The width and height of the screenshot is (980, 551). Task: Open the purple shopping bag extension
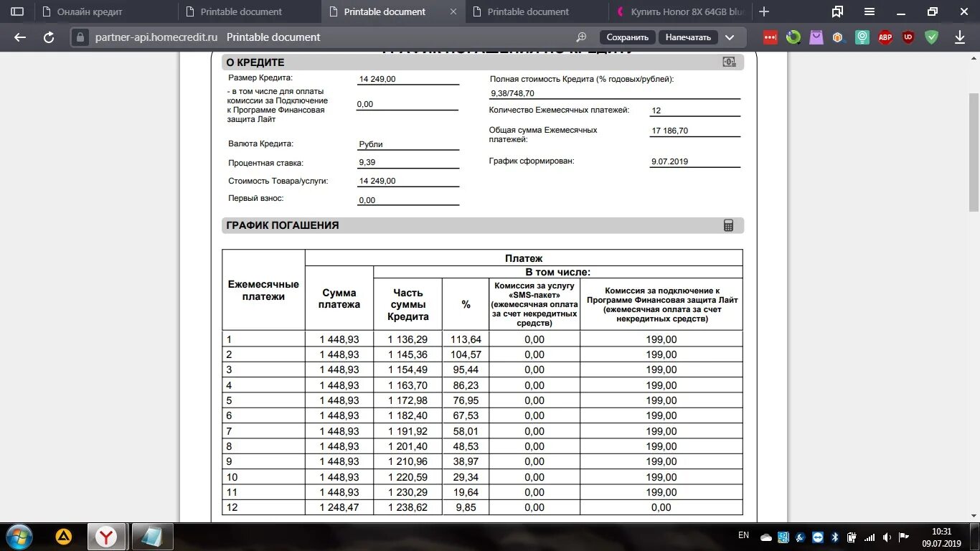click(816, 37)
